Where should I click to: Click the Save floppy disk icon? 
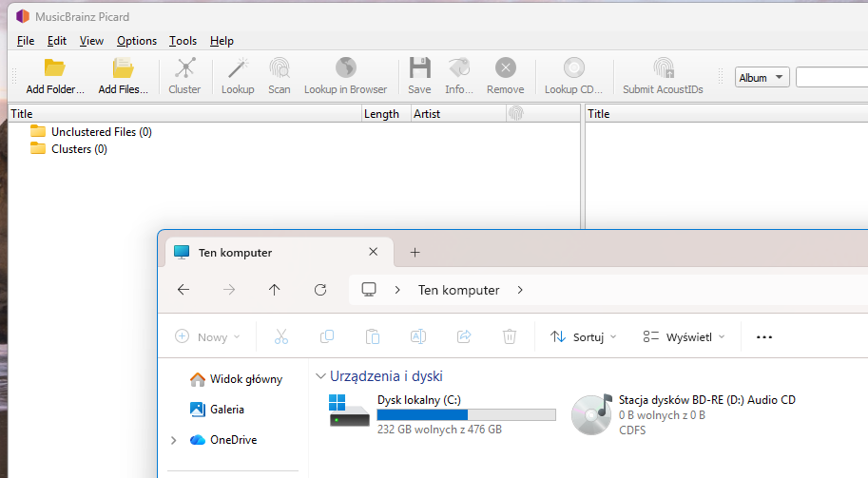[419, 68]
